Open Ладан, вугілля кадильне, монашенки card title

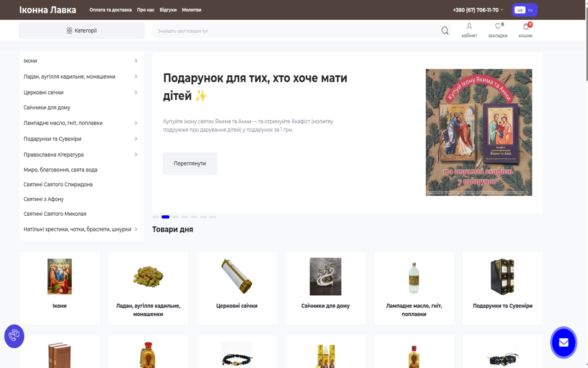[148, 310]
